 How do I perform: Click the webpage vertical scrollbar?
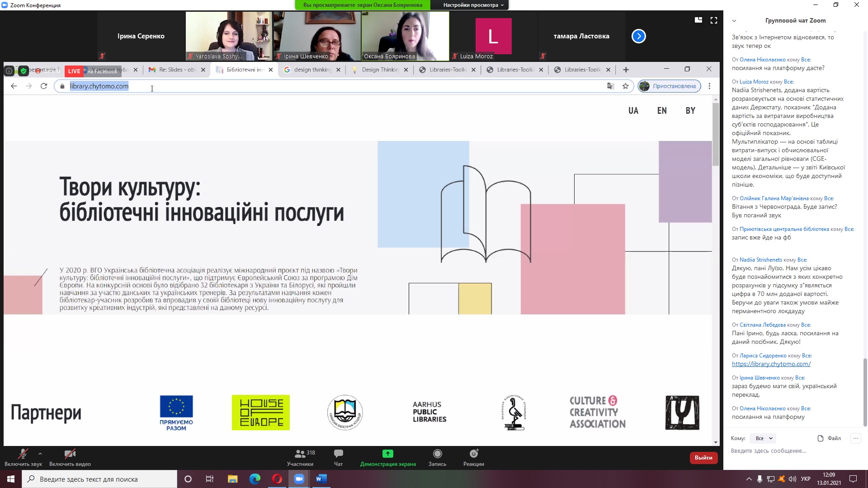point(716,134)
